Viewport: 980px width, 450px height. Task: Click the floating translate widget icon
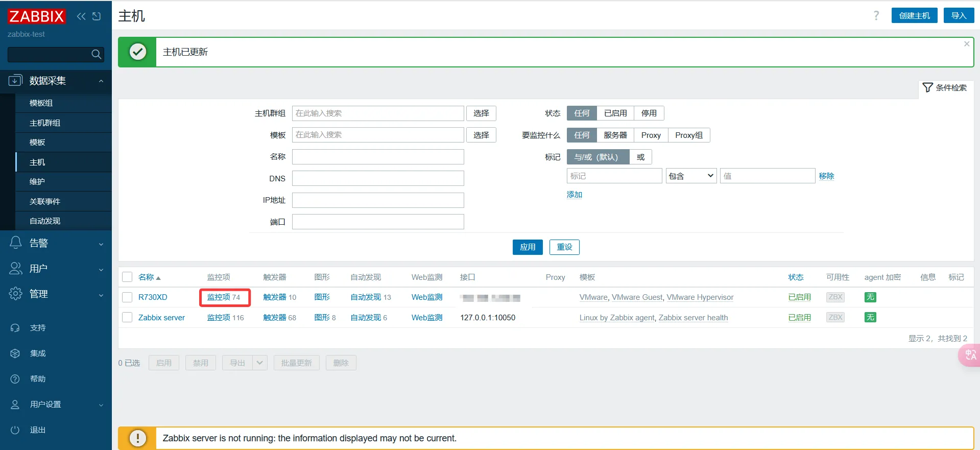pyautogui.click(x=970, y=355)
